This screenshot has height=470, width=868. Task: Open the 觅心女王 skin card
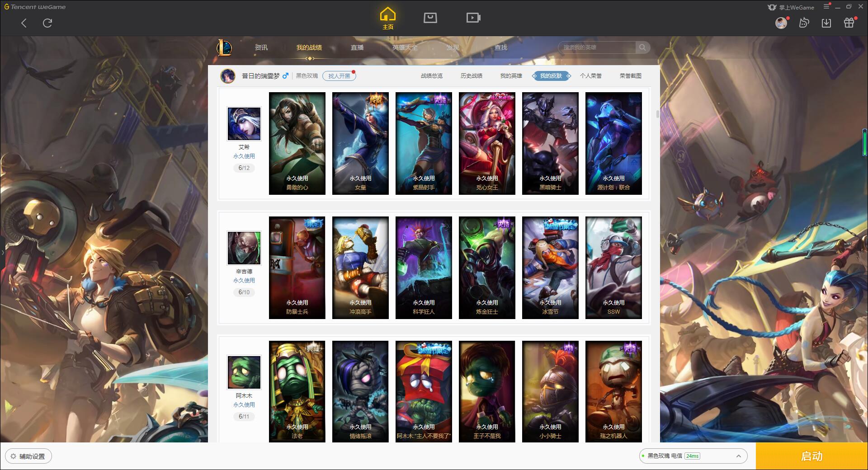click(x=487, y=144)
